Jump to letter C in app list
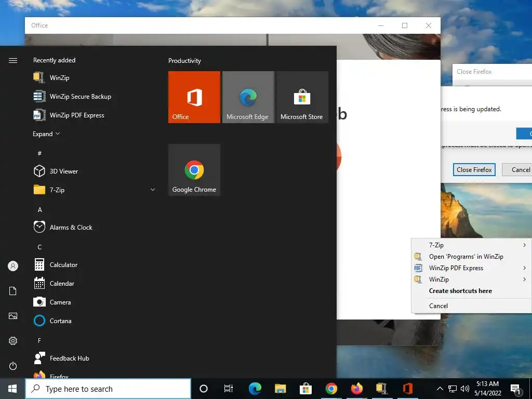Screen dimensions: 532x399 [39, 247]
